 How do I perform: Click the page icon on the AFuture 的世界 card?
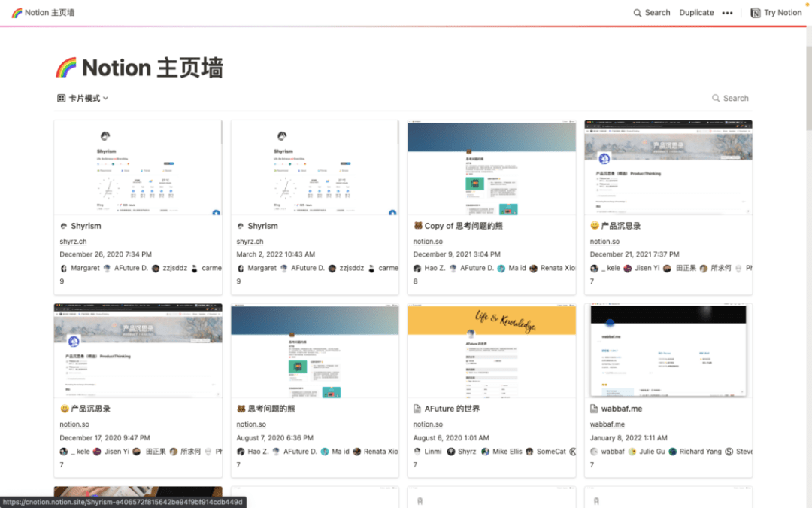click(x=416, y=409)
